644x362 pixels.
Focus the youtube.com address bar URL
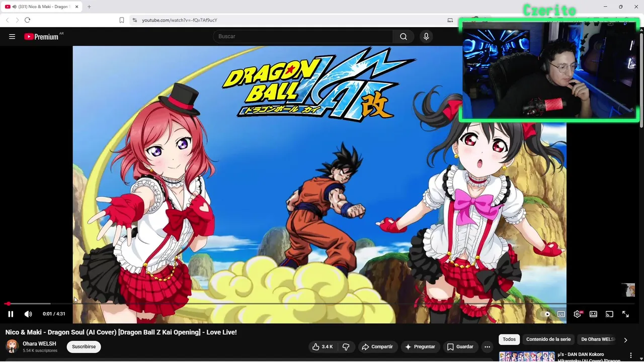click(180, 20)
